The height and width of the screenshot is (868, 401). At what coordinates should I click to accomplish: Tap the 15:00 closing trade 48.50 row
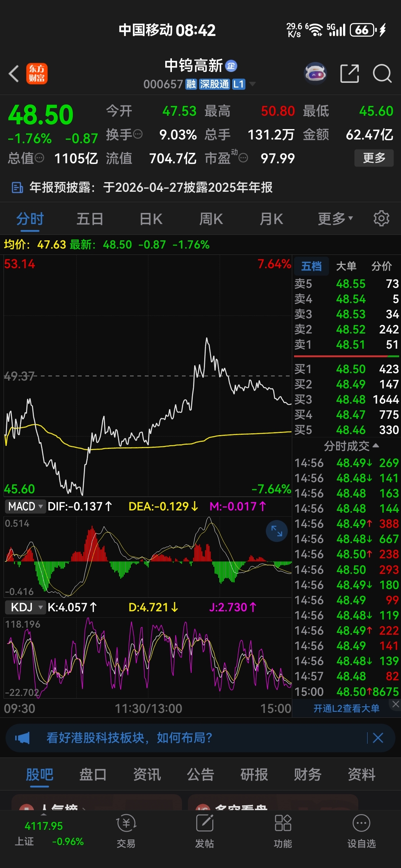pyautogui.click(x=346, y=692)
